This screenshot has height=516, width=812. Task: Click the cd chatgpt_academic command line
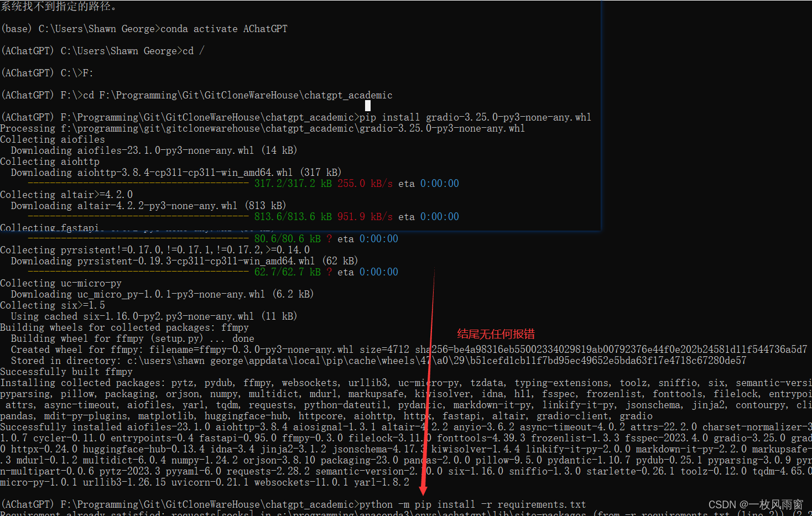(x=197, y=95)
